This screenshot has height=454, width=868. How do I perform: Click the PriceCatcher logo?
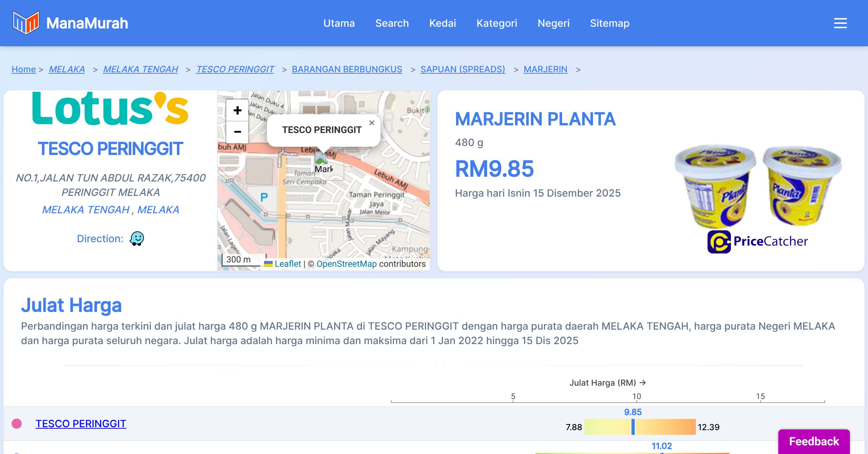(757, 241)
